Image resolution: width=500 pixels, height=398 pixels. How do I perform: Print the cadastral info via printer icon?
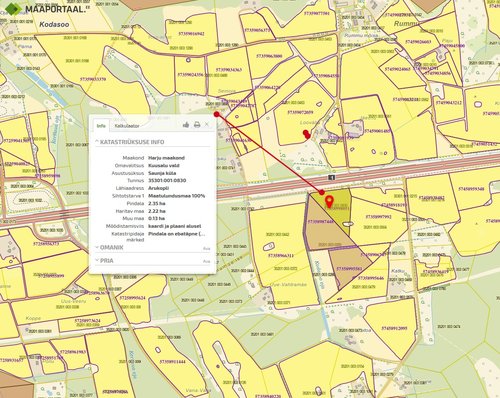click(x=197, y=125)
